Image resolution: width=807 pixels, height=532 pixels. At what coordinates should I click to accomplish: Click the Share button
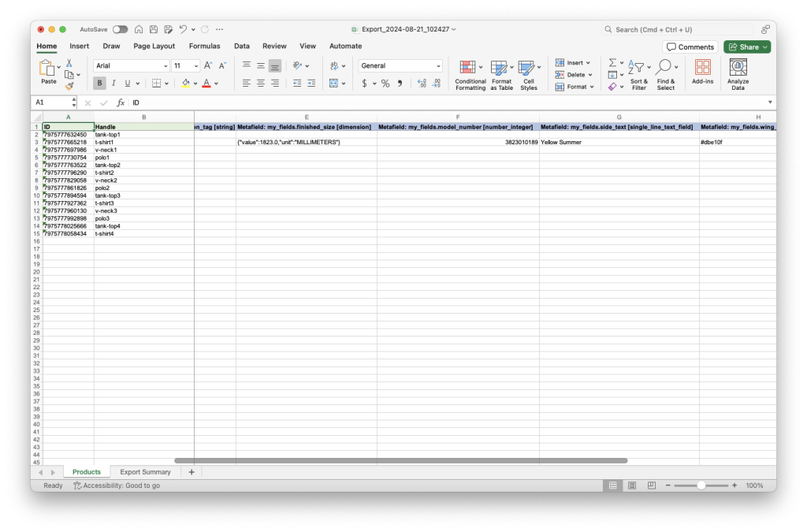[x=746, y=47]
